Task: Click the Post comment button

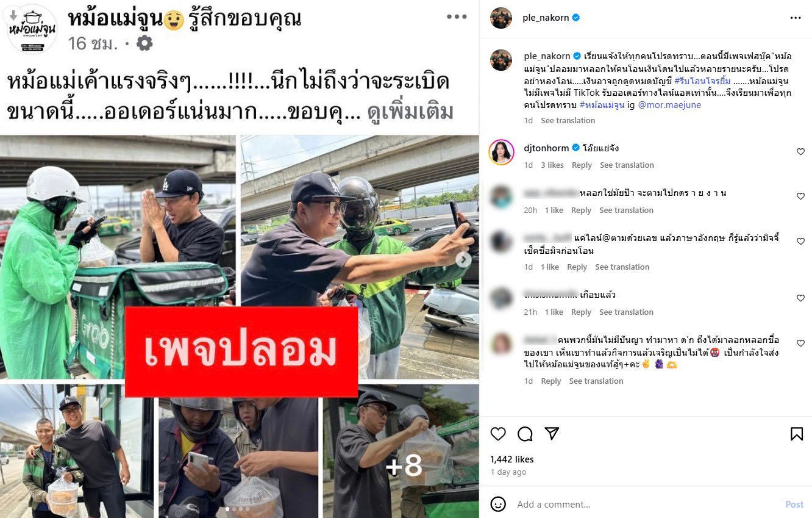Action: [794, 505]
